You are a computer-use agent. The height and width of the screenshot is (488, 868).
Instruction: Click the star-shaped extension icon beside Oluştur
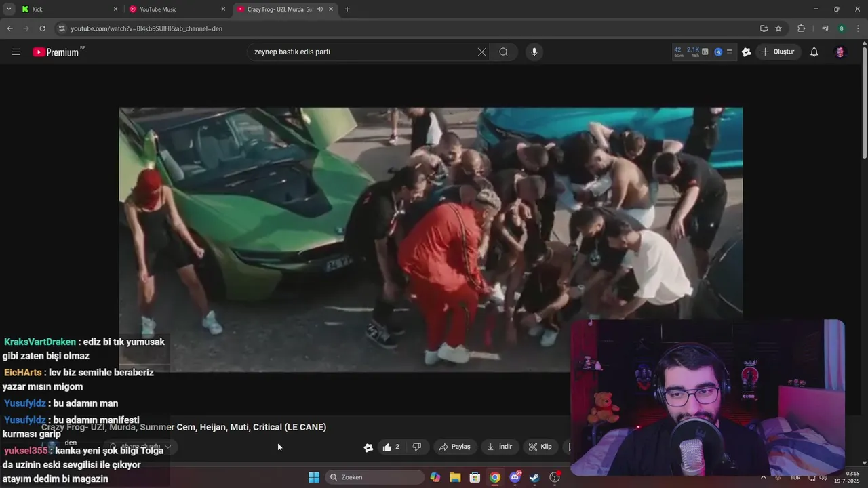pyautogui.click(x=747, y=52)
